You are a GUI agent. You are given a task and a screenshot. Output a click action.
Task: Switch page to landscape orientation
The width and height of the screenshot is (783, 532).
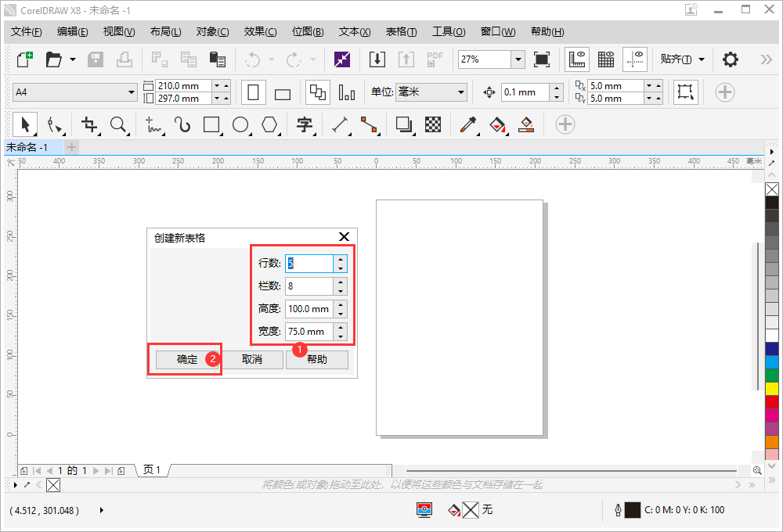click(283, 94)
